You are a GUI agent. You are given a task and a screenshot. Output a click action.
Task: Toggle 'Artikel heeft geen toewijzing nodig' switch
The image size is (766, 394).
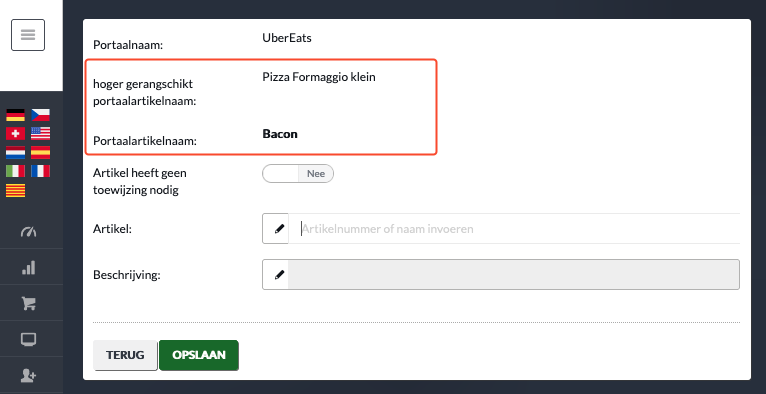point(298,174)
